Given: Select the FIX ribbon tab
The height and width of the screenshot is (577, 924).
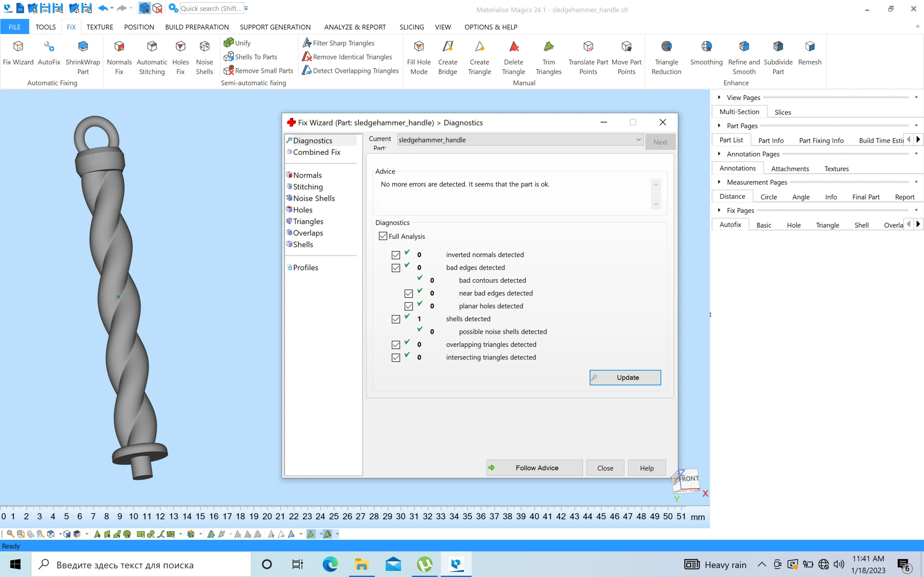Looking at the screenshot, I should 70,27.
